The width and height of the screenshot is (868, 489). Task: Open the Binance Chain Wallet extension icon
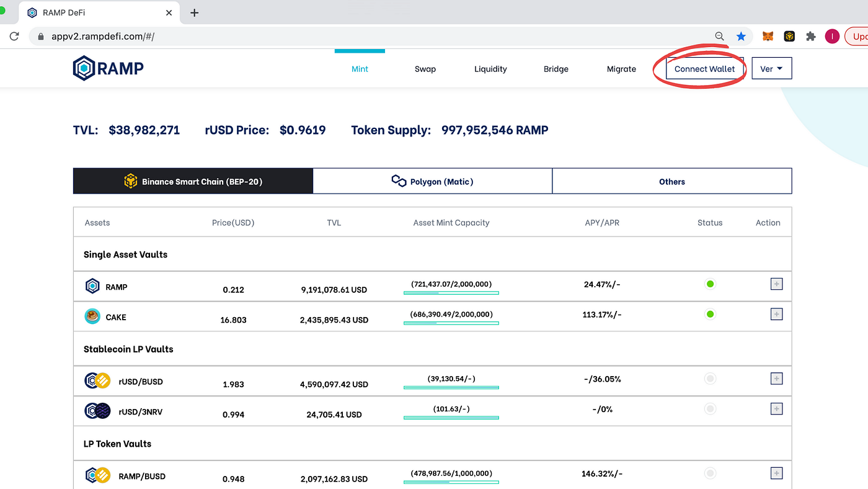coord(789,37)
